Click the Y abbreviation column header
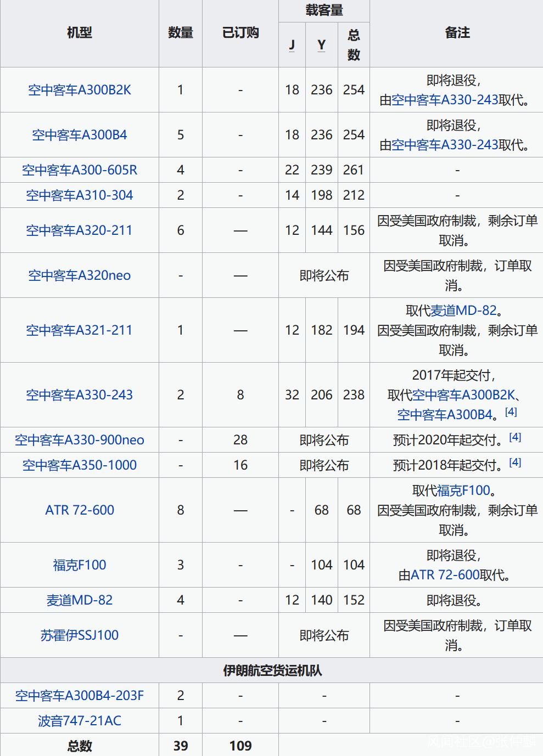 point(322,45)
